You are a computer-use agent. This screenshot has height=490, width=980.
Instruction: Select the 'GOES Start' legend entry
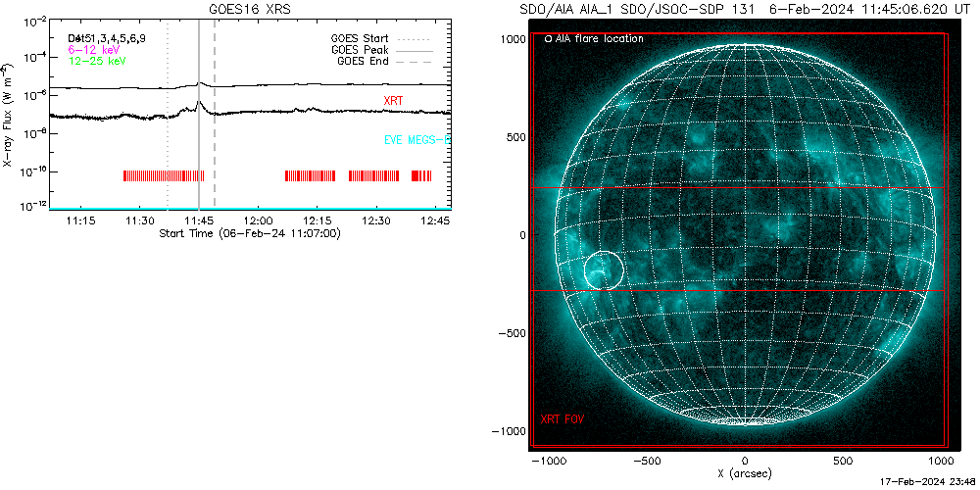[x=380, y=39]
